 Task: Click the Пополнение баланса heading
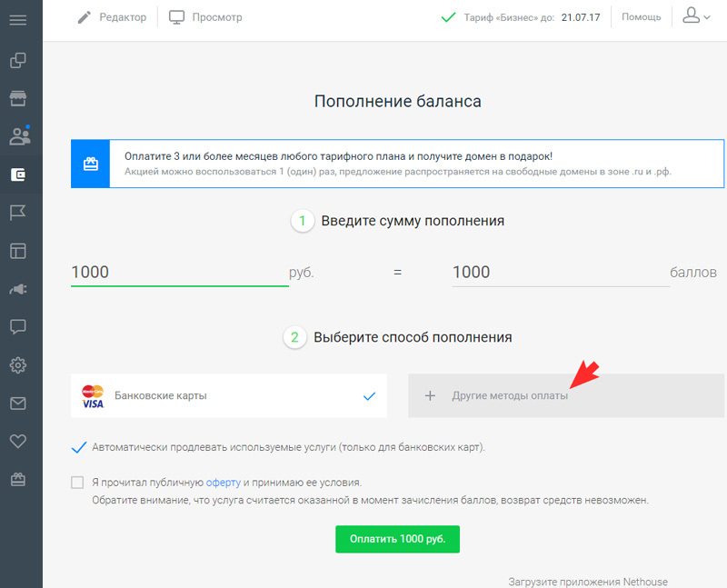tap(398, 101)
